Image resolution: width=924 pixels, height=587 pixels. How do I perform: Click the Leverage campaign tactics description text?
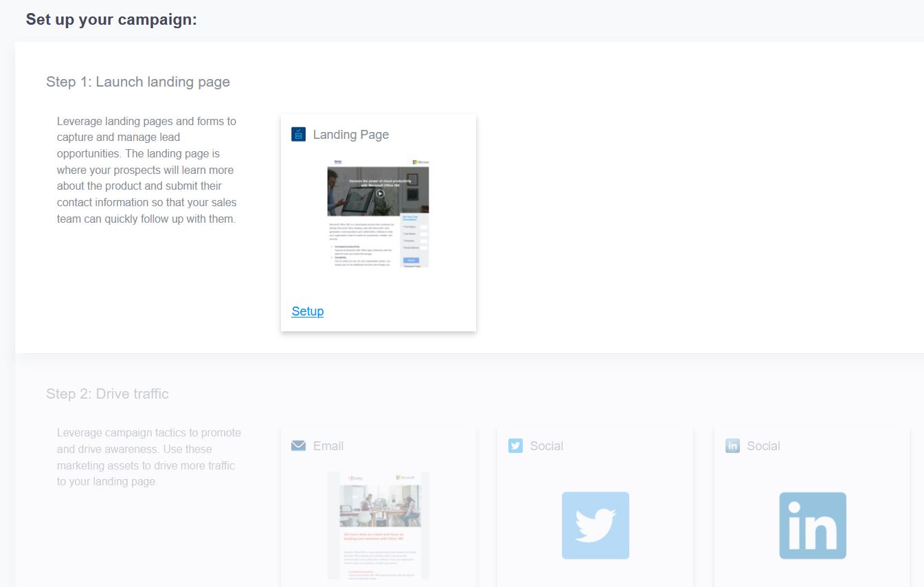click(x=148, y=457)
